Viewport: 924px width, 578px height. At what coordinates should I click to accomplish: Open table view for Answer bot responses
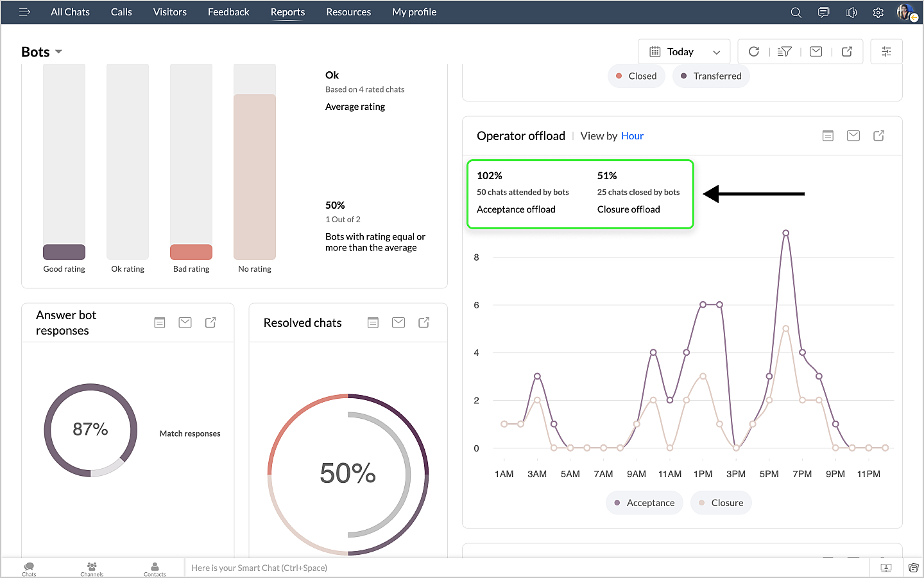click(160, 322)
